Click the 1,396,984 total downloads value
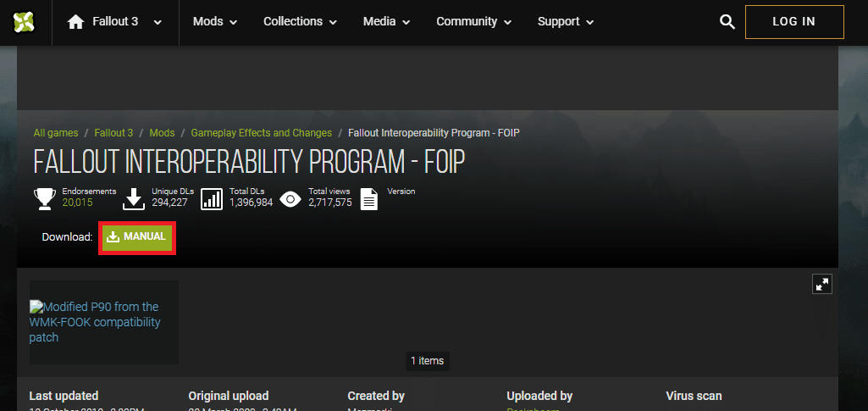Screen dimensions: 868x411 point(252,203)
